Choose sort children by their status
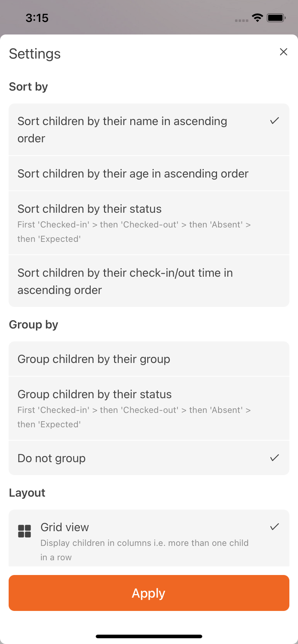 (x=90, y=209)
